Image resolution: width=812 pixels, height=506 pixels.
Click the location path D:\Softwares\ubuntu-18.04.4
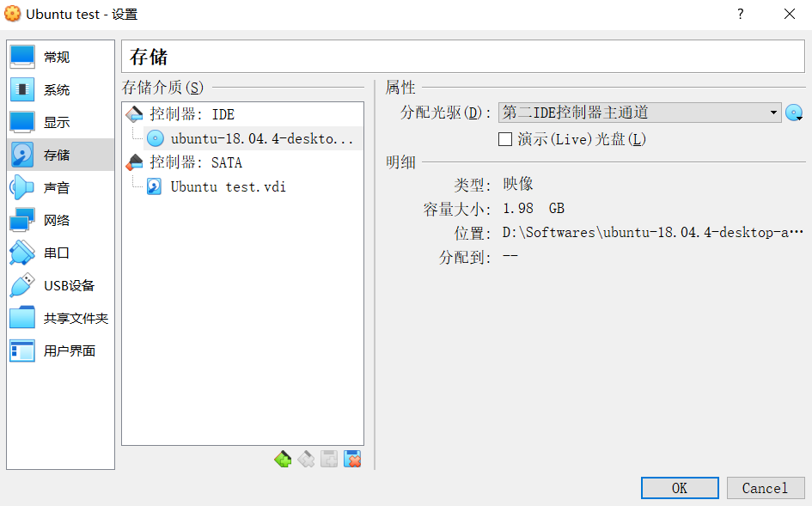tap(652, 233)
